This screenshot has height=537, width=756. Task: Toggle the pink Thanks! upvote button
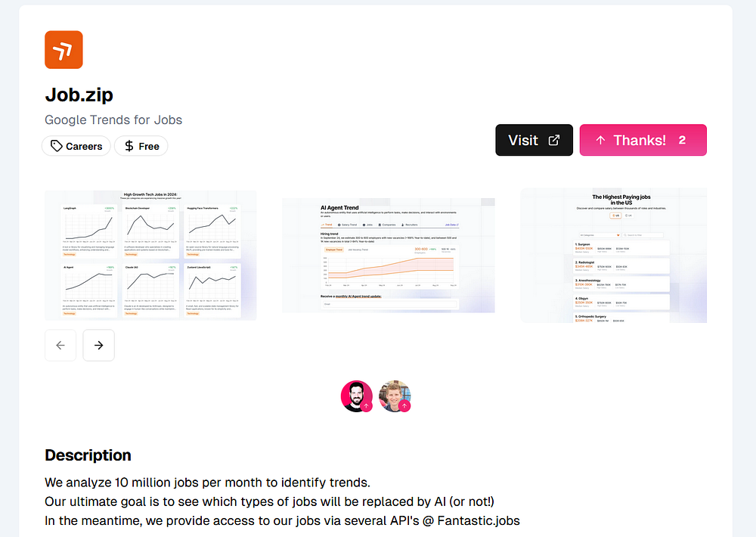(x=643, y=140)
